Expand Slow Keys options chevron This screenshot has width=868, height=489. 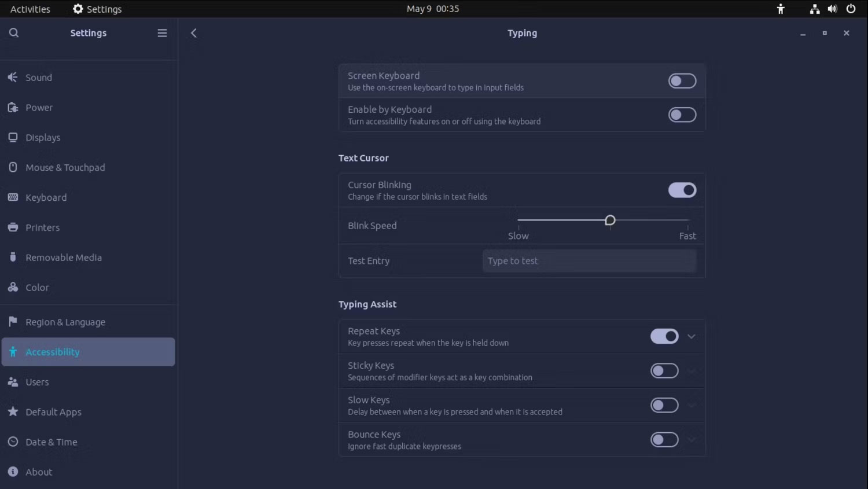691,405
